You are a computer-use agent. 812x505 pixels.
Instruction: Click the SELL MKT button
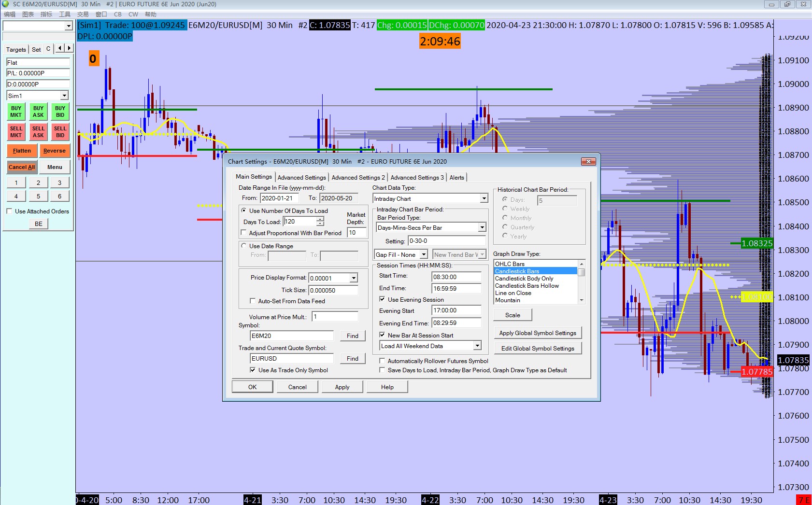coord(16,132)
